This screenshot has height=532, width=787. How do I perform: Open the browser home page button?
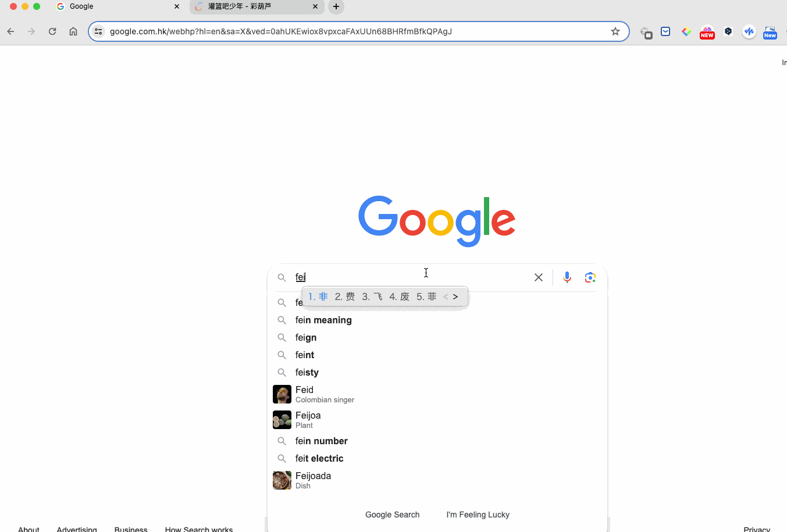(x=73, y=31)
